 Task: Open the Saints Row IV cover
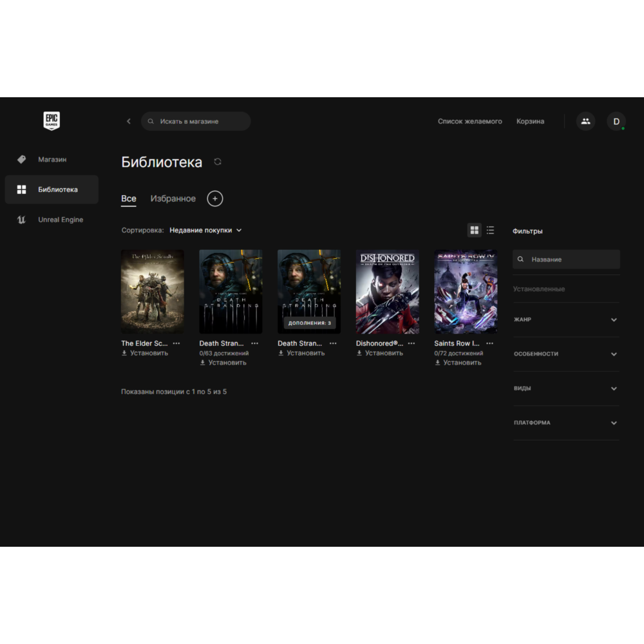[466, 292]
